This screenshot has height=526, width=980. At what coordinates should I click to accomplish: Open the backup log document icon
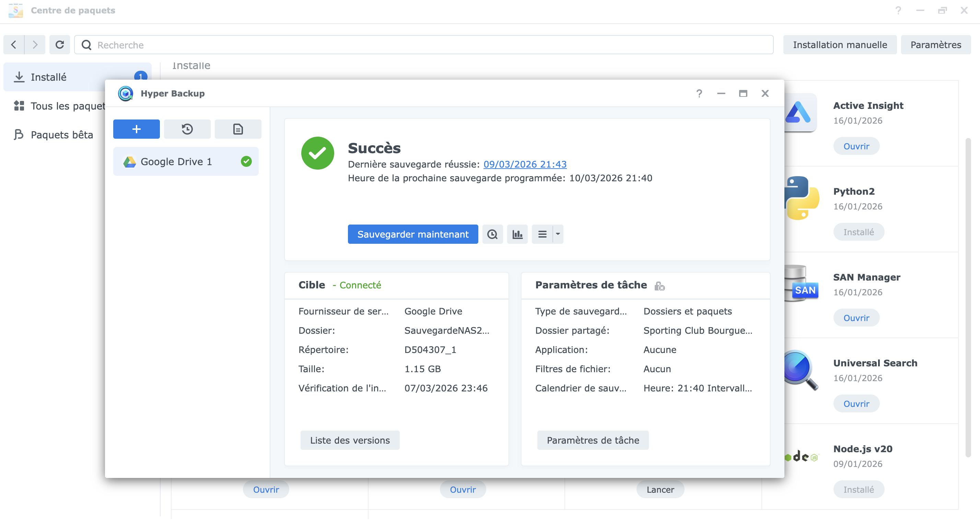238,129
